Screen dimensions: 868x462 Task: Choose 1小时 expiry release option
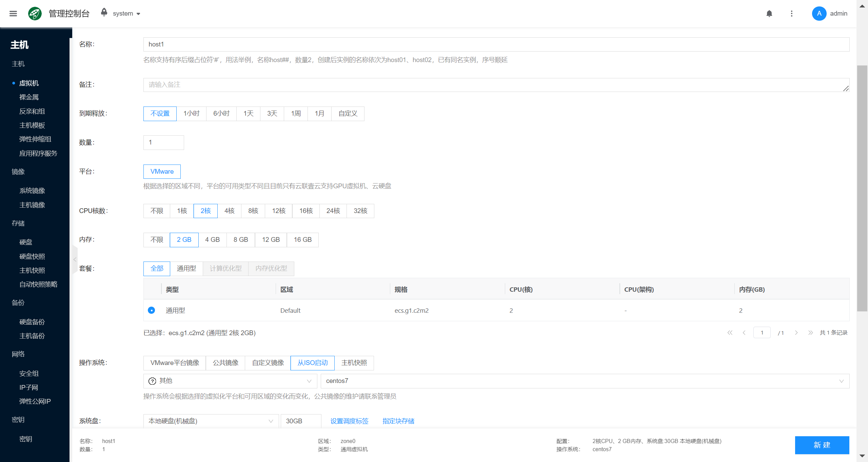pyautogui.click(x=192, y=114)
